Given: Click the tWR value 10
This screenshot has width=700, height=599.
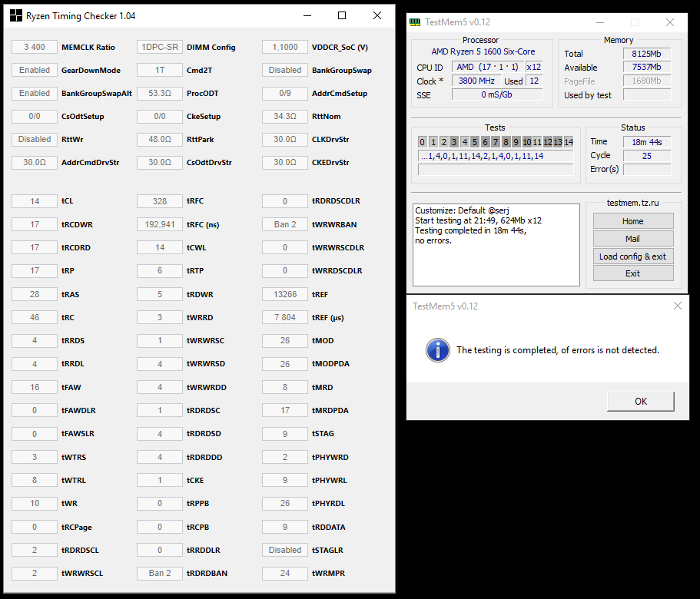Looking at the screenshot, I should (35, 503).
